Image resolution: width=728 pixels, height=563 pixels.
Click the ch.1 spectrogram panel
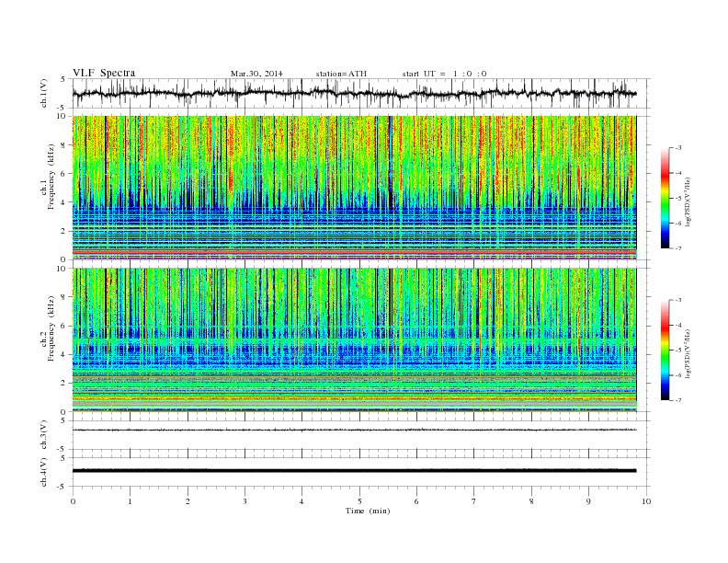[x=355, y=188]
